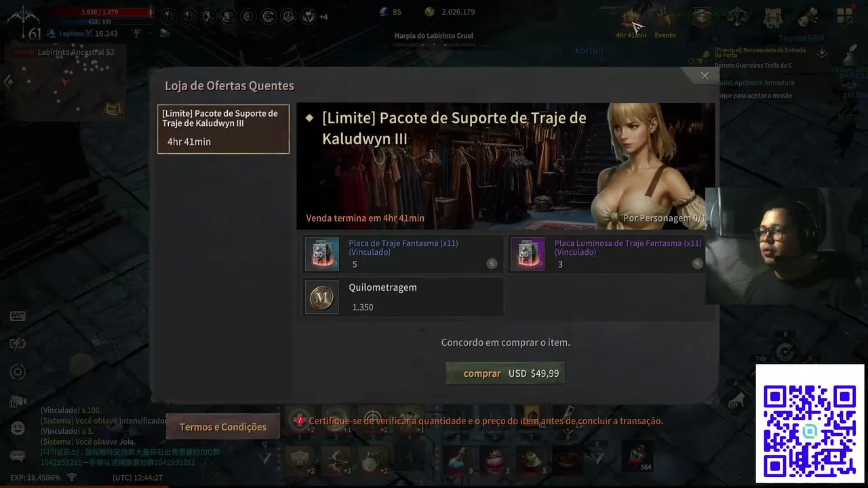Open the scroll quest icon in top bar
The width and height of the screenshot is (868, 488).
(x=808, y=17)
